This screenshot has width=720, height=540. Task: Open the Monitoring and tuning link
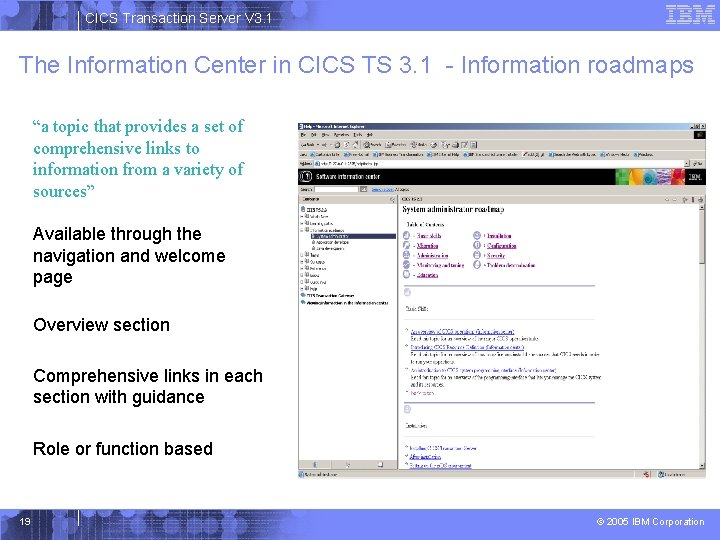[x=440, y=265]
